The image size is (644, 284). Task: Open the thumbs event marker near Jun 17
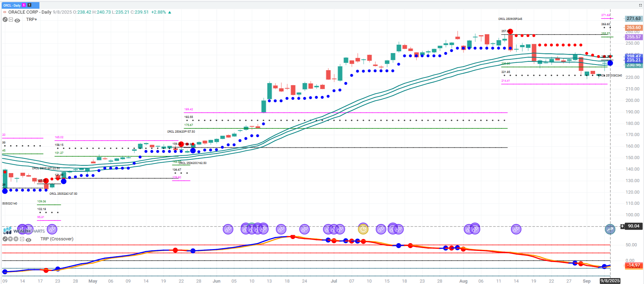[281, 229]
